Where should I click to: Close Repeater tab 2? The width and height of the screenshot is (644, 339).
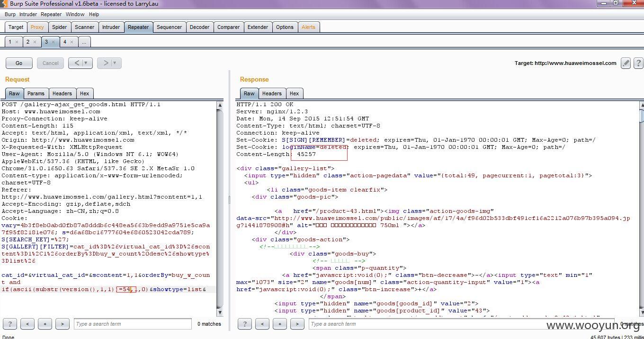(35, 42)
